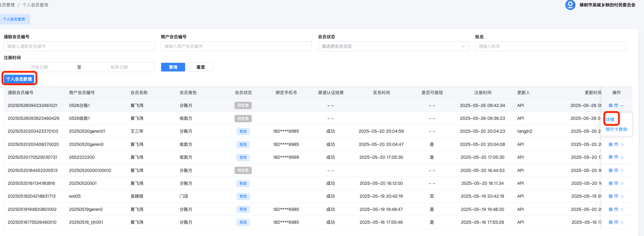Pick the 开始日期 start date field
Viewport: 644px width, 236px height.
39,67
